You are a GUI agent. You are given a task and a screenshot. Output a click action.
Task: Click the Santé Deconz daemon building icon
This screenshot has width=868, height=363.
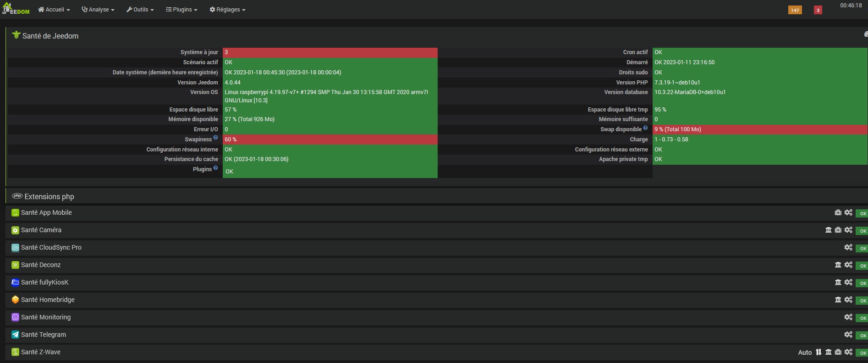click(838, 265)
